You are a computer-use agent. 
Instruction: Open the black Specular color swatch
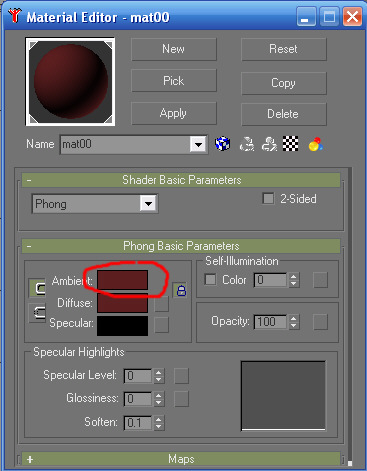click(122, 326)
